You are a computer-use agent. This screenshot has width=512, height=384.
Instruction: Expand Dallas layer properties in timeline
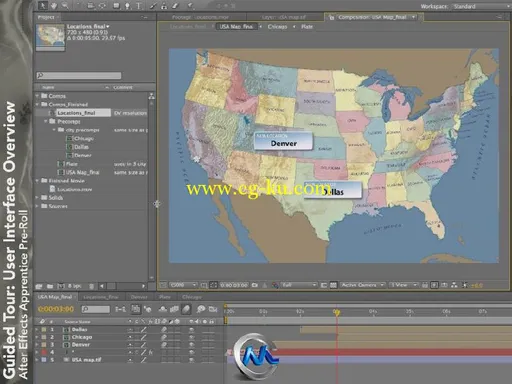click(x=37, y=329)
